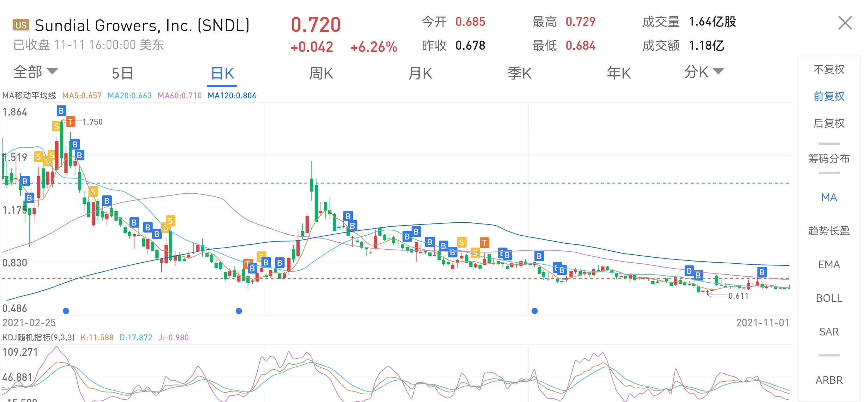868x402 pixels.
Task: Switch to the 季K quarterly tab
Action: click(519, 73)
